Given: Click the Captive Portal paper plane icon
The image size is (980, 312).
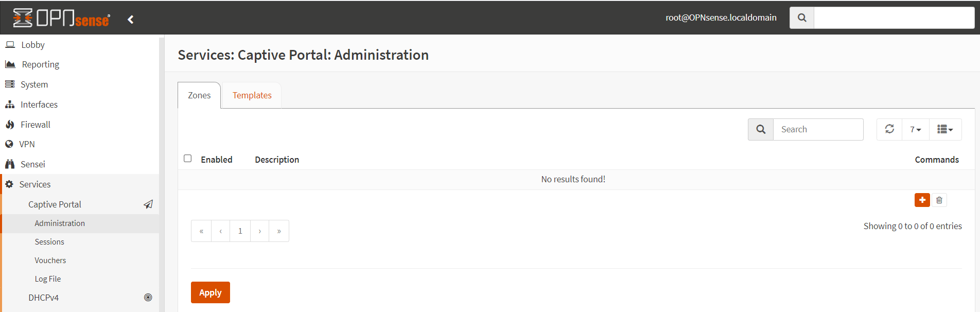Looking at the screenshot, I should [x=148, y=204].
